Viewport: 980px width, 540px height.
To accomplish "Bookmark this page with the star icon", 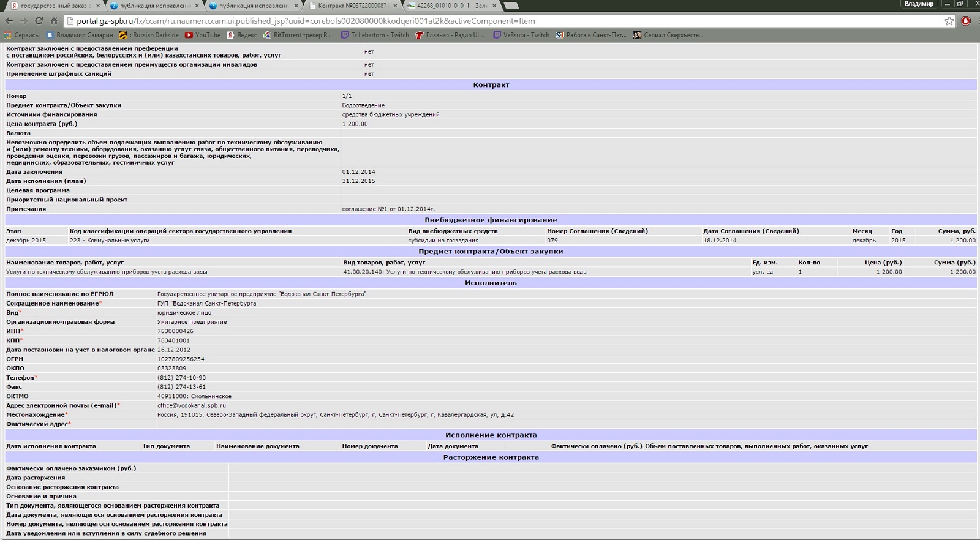I will (949, 21).
